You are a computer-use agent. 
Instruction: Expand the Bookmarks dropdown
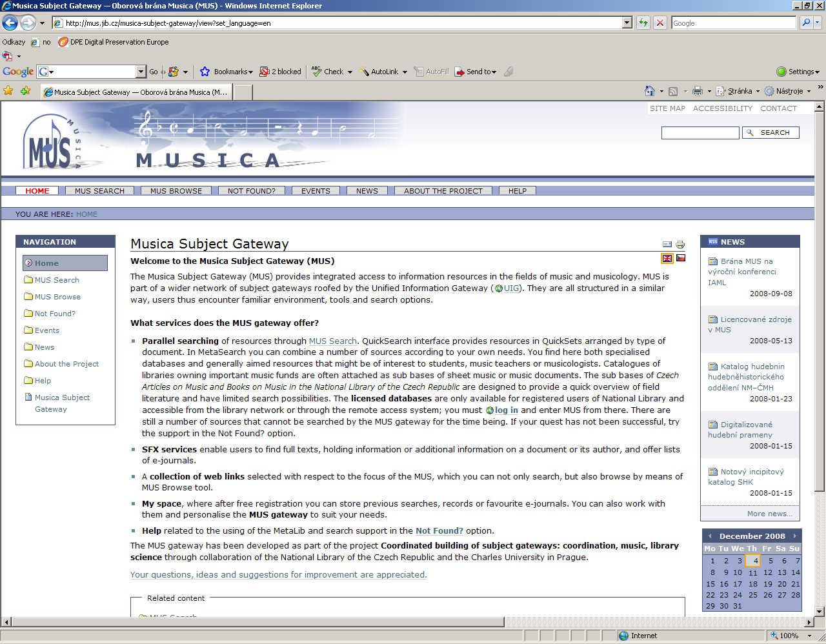[250, 72]
